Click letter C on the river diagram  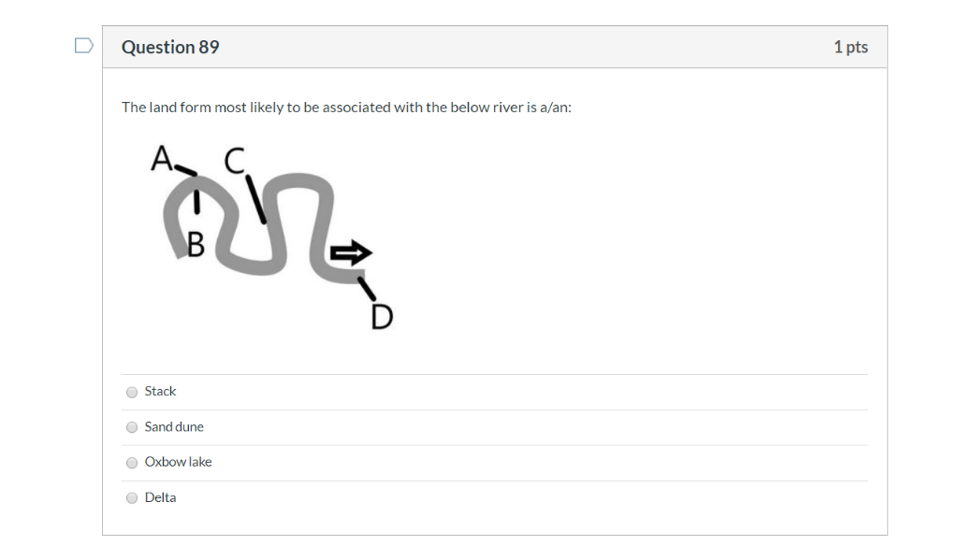tap(235, 161)
